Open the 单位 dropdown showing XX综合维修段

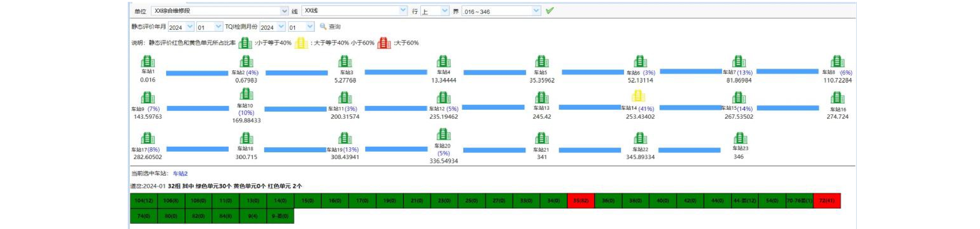220,11
